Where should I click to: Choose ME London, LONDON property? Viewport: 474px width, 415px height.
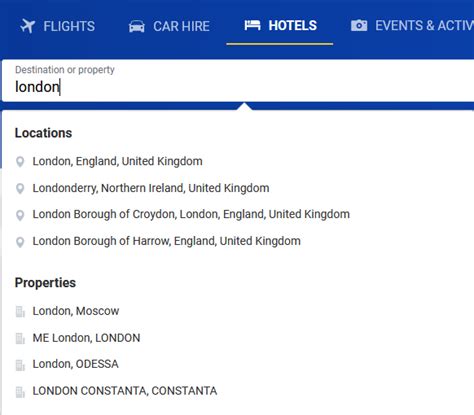[x=86, y=338]
